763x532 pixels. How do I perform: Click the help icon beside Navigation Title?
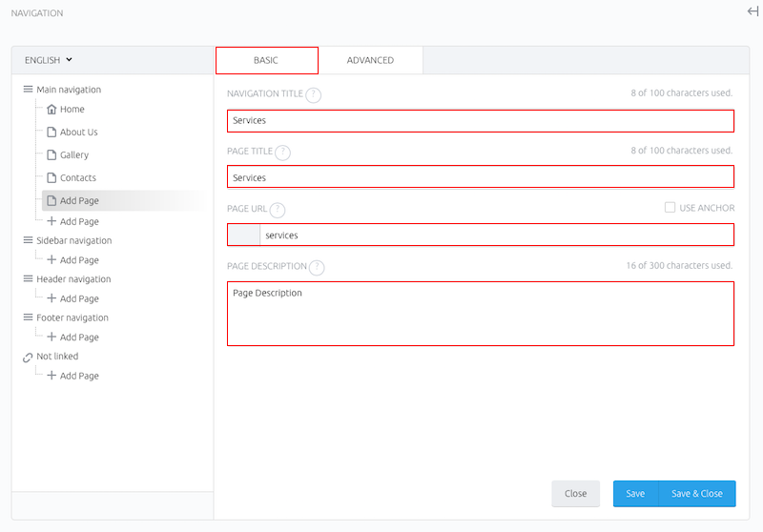click(x=314, y=94)
